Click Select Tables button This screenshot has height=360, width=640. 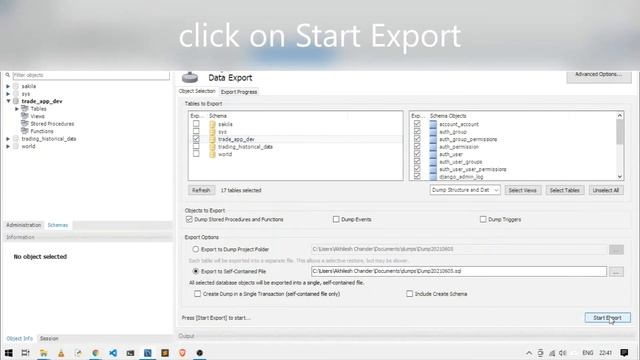(x=564, y=190)
